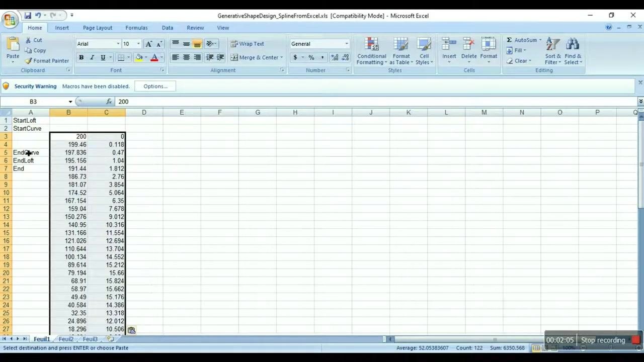Image resolution: width=644 pixels, height=362 pixels.
Task: Open Merge & Center dropdown arrow
Action: (281, 57)
